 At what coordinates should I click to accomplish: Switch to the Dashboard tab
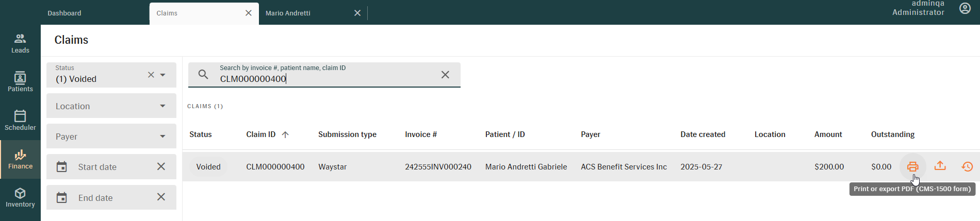pyautogui.click(x=64, y=13)
